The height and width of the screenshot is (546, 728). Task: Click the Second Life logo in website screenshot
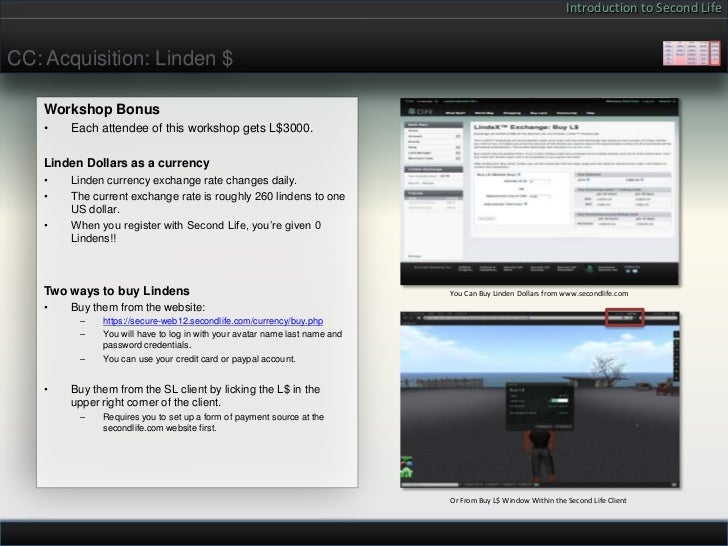421,112
